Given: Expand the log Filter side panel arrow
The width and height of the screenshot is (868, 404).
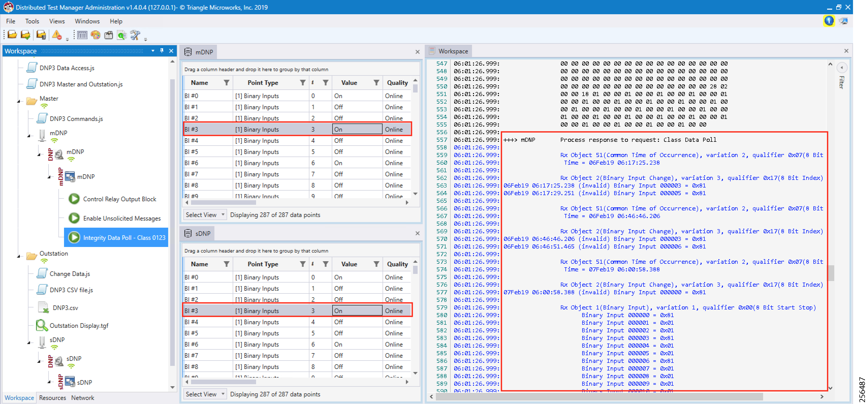Looking at the screenshot, I should pos(842,68).
